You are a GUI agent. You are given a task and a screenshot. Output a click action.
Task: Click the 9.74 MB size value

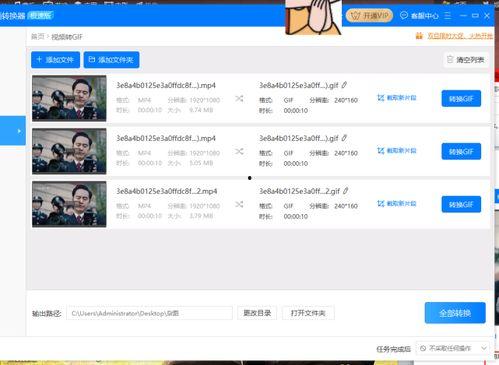(201, 110)
